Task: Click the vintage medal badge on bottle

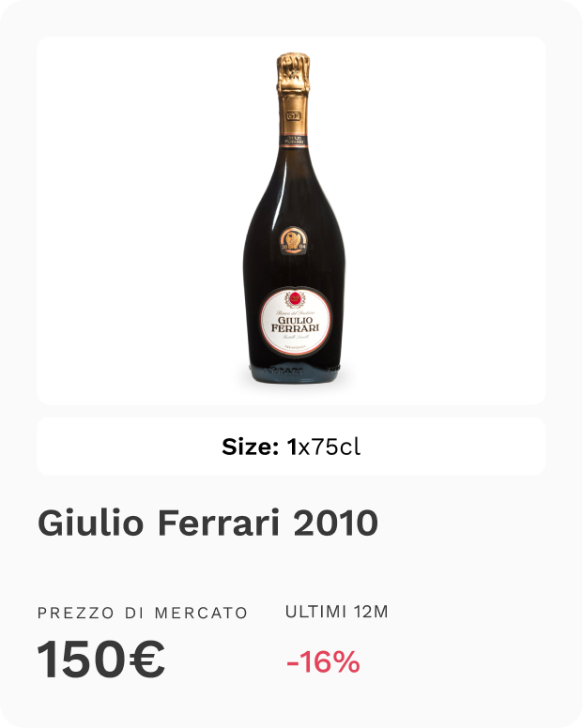Action: coord(293,241)
